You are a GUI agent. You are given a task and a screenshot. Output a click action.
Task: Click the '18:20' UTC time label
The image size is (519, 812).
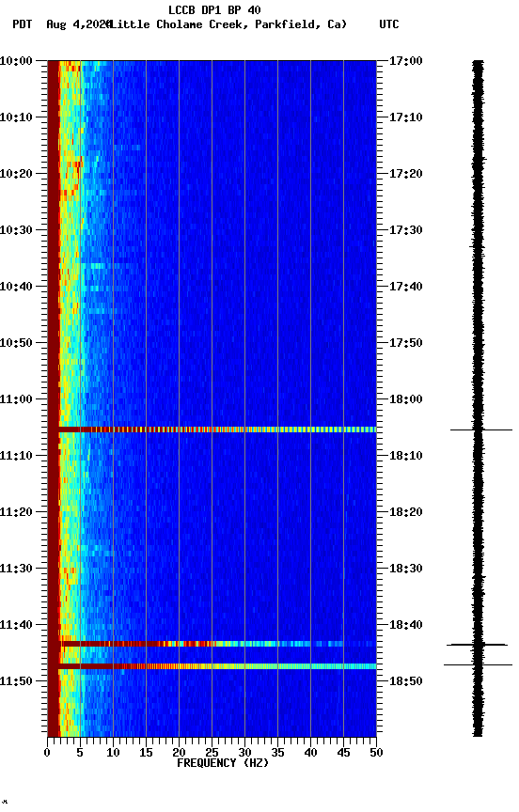406,513
